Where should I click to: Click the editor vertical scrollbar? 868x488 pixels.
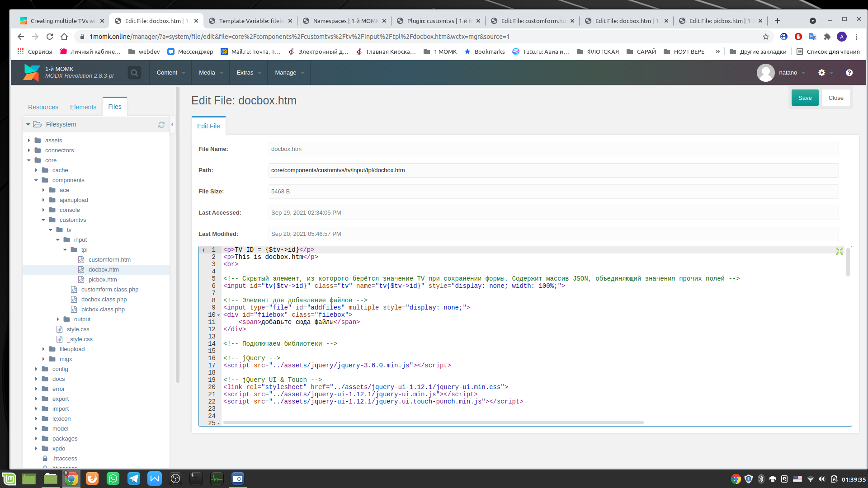click(848, 262)
